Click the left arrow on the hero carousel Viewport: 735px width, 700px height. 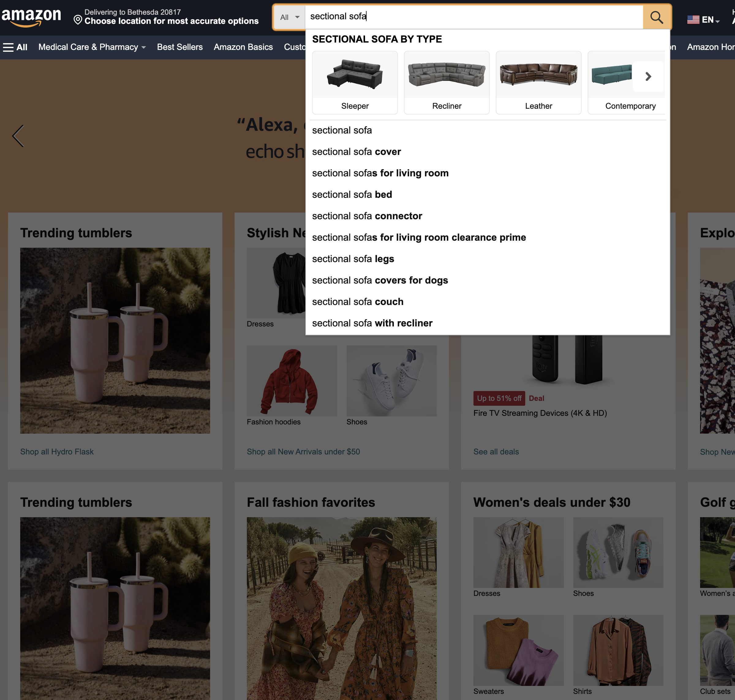pyautogui.click(x=17, y=136)
